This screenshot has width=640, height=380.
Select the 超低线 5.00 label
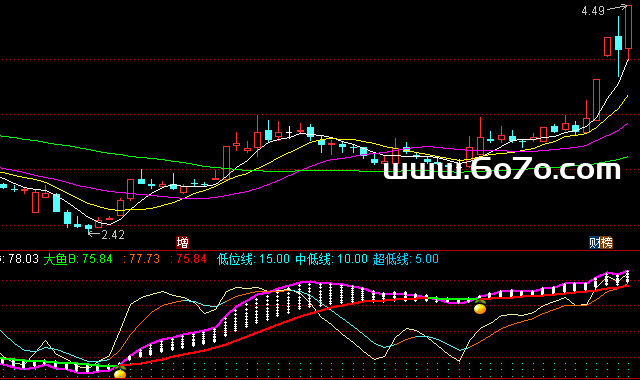pyautogui.click(x=406, y=259)
